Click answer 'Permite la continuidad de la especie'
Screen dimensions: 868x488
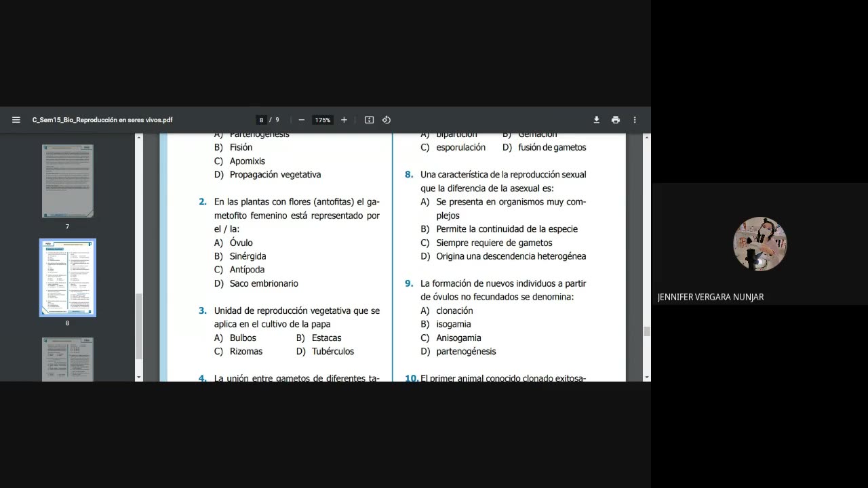pos(507,229)
